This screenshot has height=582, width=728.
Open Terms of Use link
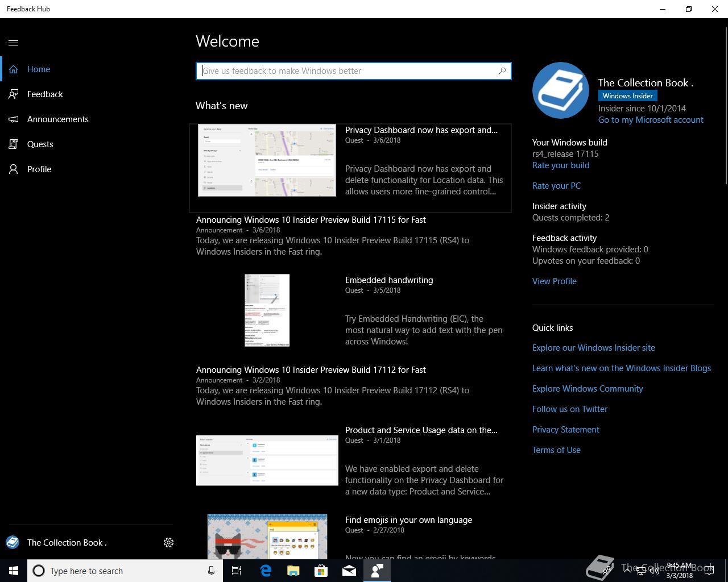click(x=556, y=450)
